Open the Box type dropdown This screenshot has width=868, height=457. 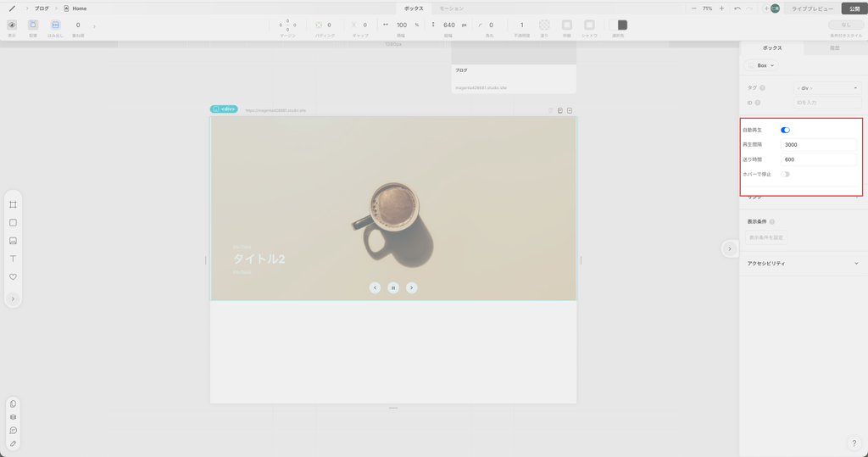(x=761, y=65)
